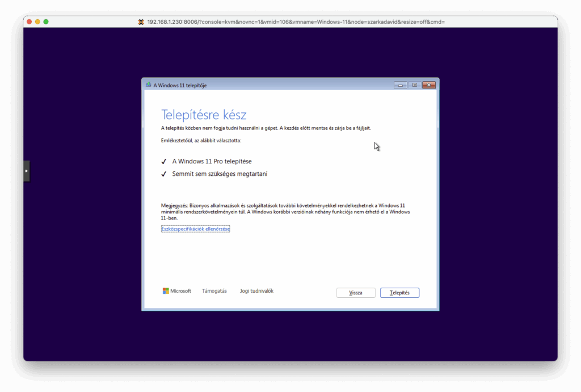Open the Jogi tudnivalók legal link
Screen dimensions: 581x392
256,291
